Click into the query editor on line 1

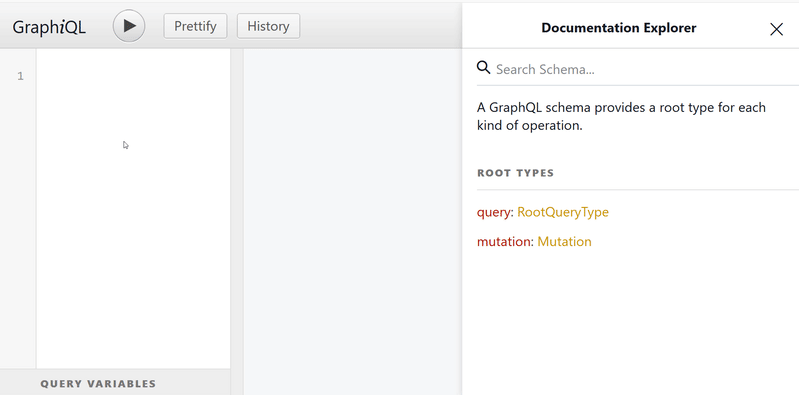coord(134,76)
